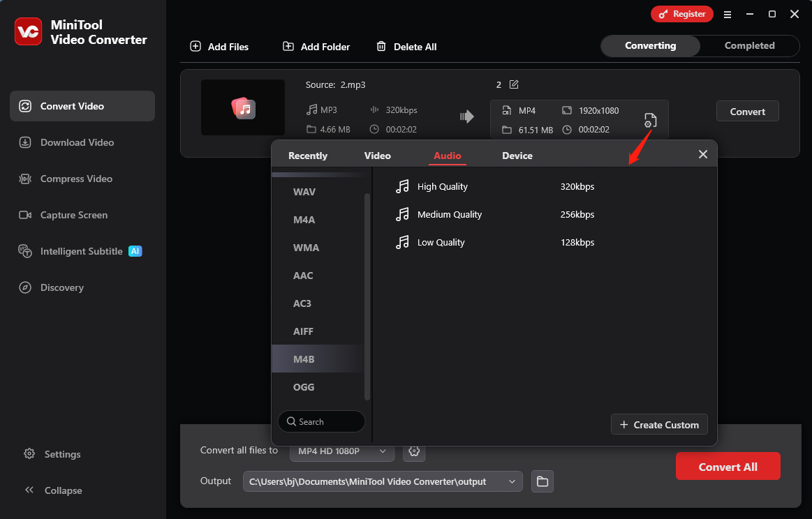The image size is (812, 519).
Task: Expand the output path dropdown
Action: 512,481
